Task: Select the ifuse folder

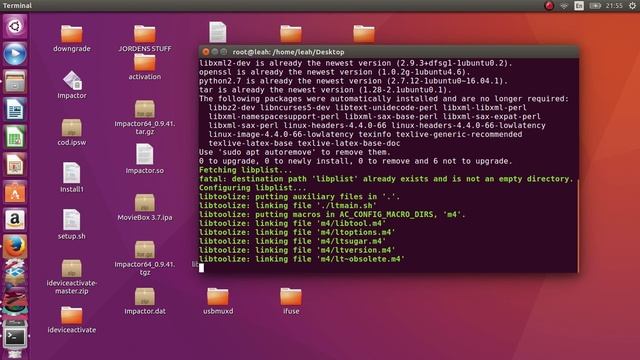Action: pos(291,301)
